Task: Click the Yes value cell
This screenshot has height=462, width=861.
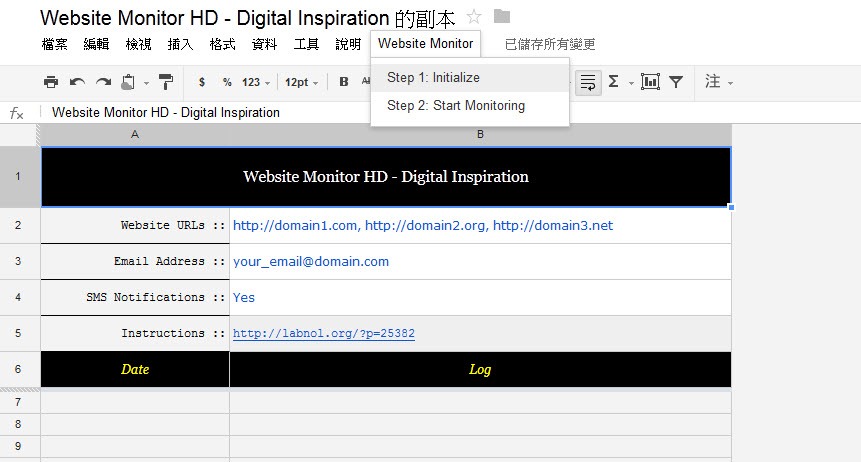Action: (x=480, y=297)
